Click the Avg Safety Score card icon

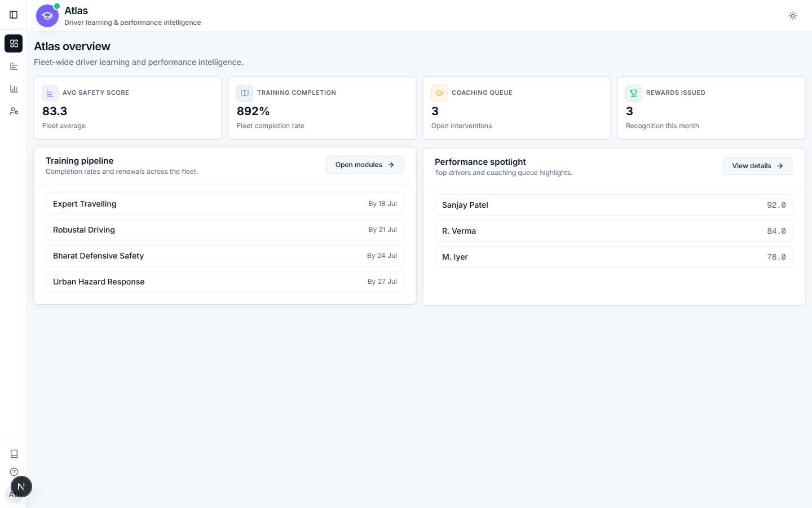(50, 93)
